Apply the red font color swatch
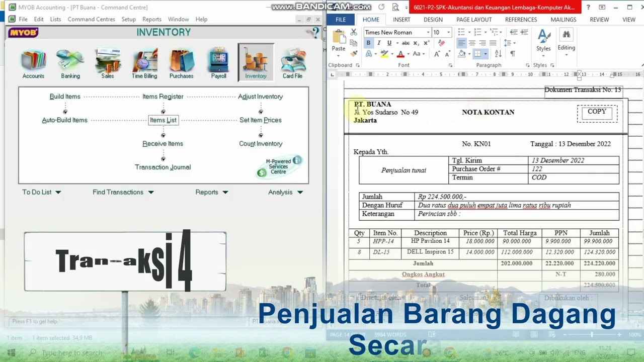 coord(401,54)
